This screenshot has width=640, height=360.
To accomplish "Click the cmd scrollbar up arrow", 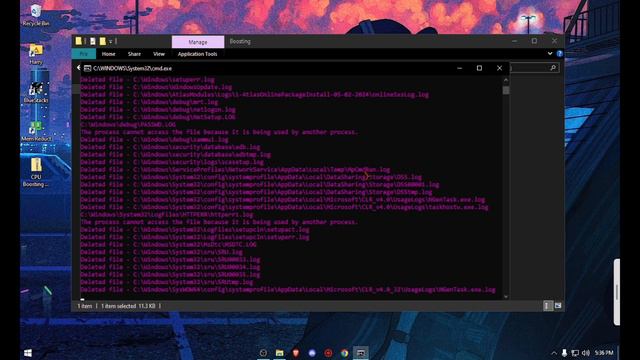I will pos(506,80).
